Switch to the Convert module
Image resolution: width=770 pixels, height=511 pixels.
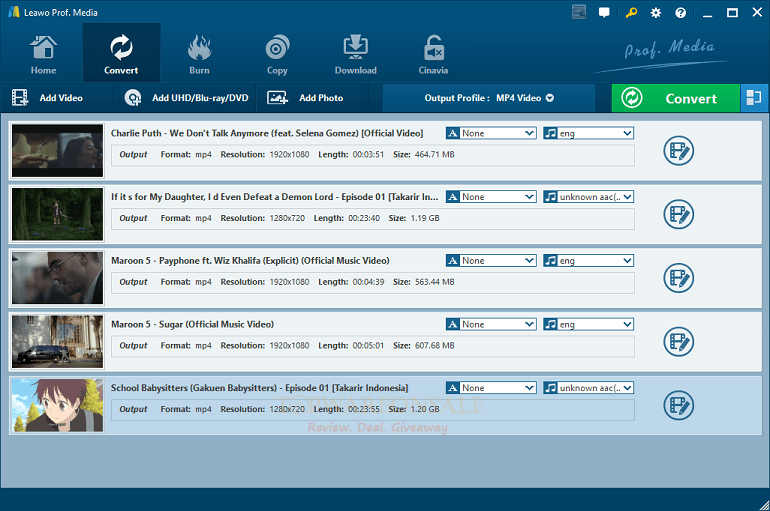pos(121,54)
